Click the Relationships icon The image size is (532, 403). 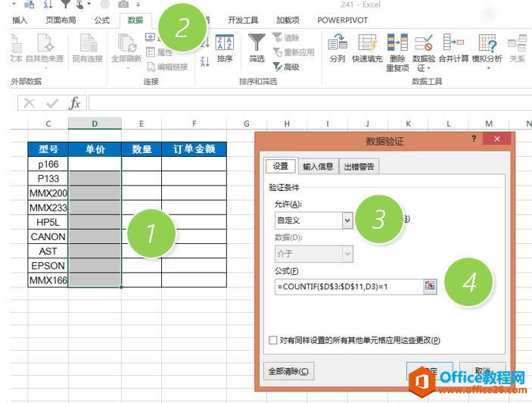pos(517,42)
